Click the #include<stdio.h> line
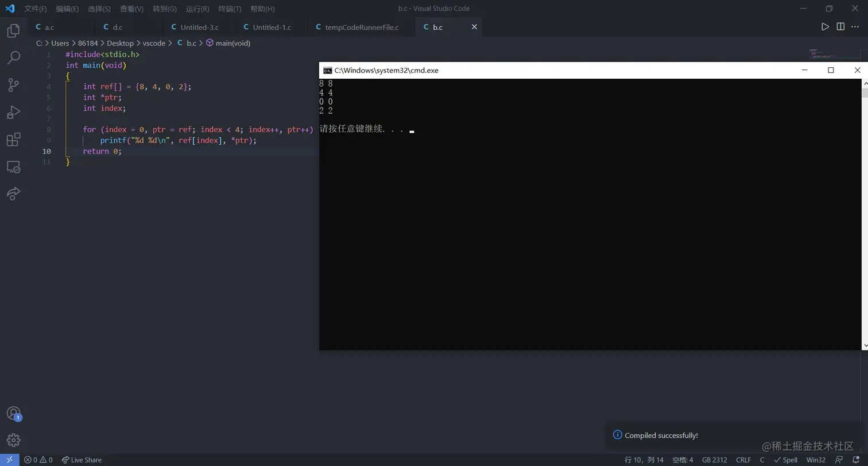The height and width of the screenshot is (466, 868). pos(102,54)
